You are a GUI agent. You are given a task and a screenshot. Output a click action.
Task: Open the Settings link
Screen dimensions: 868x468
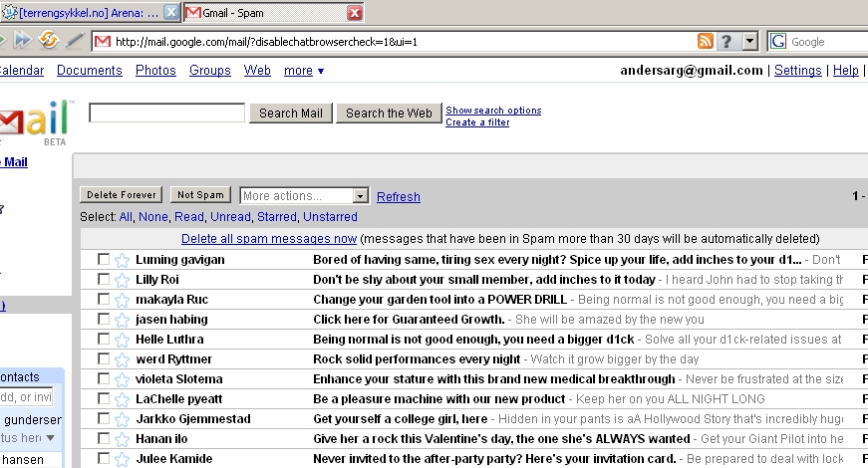(797, 71)
